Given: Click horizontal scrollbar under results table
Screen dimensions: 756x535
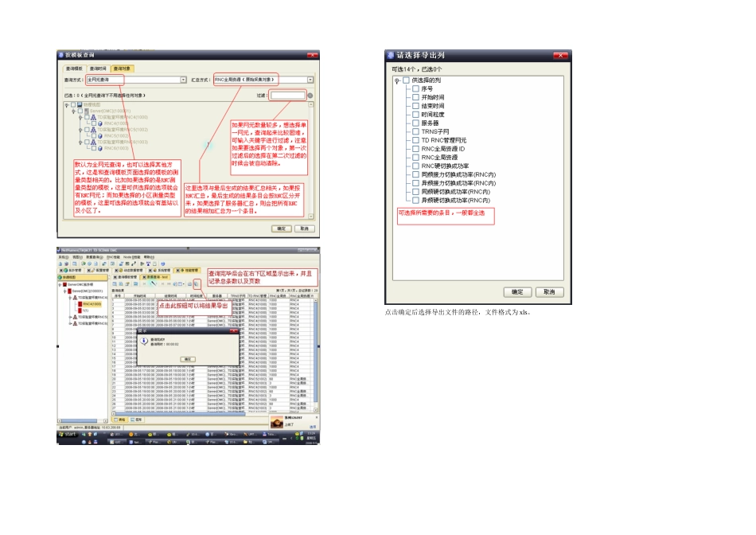Looking at the screenshot, I should [212, 413].
